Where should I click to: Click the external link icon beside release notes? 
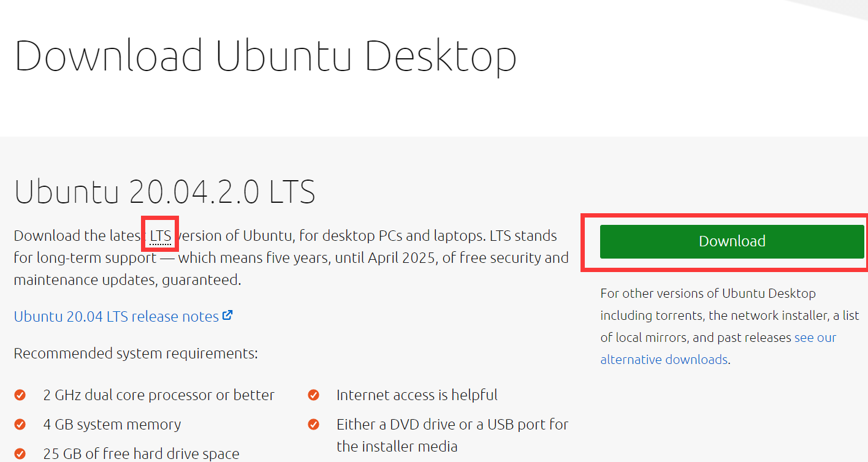point(227,314)
